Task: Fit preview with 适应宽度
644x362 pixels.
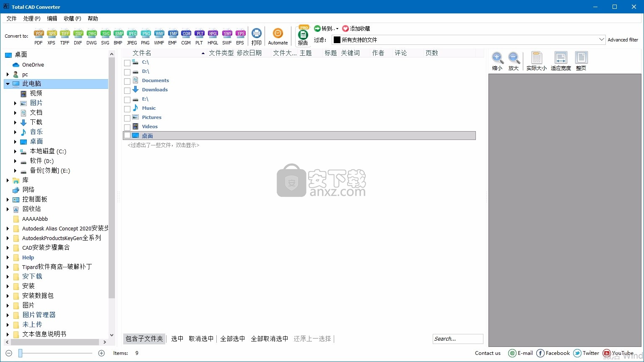Action: click(x=561, y=61)
